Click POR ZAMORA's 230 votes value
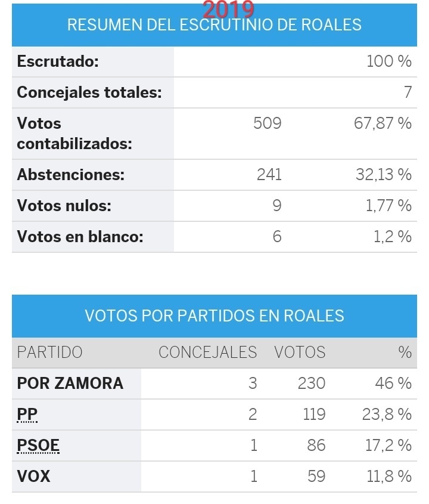 311,383
